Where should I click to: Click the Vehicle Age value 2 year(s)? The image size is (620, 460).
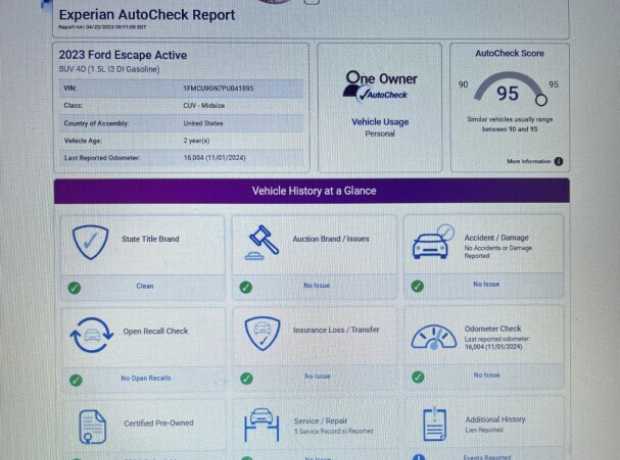click(x=197, y=140)
